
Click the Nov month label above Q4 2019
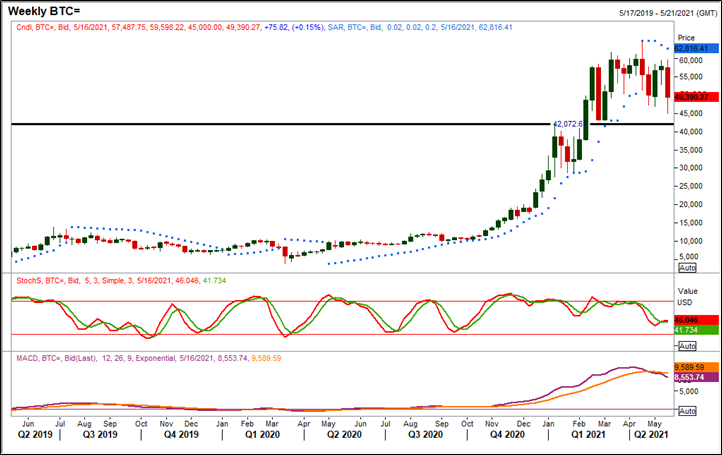point(166,423)
